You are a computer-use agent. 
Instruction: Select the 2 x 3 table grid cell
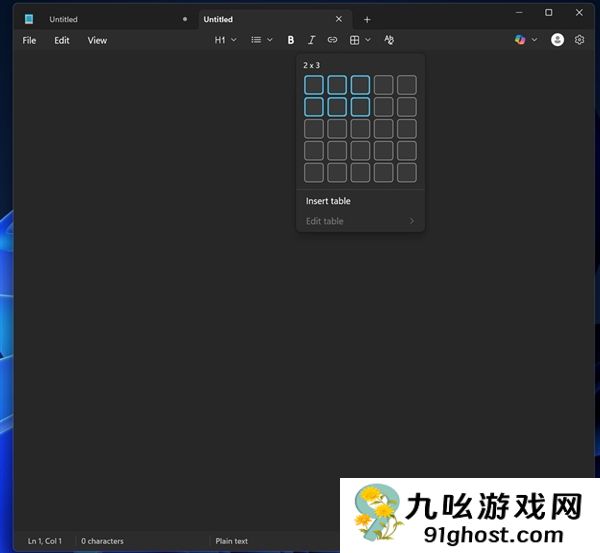[x=360, y=107]
